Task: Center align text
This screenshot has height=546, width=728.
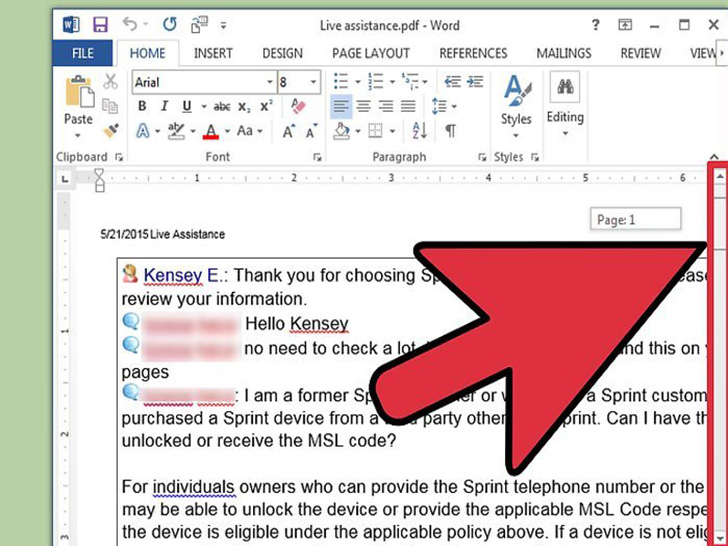Action: point(364,107)
